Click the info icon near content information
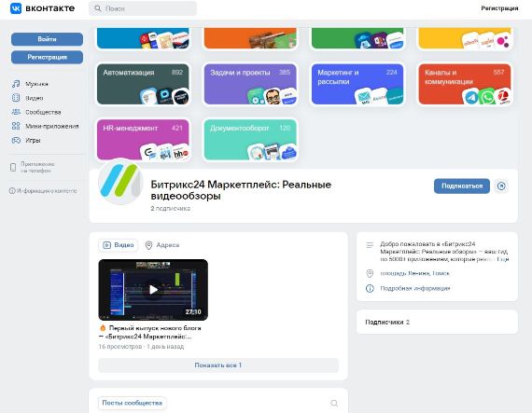This screenshot has height=413, width=532. 12,191
